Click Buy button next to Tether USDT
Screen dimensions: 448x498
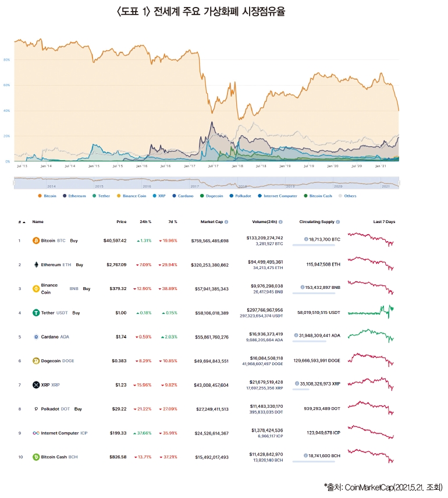[x=76, y=313]
